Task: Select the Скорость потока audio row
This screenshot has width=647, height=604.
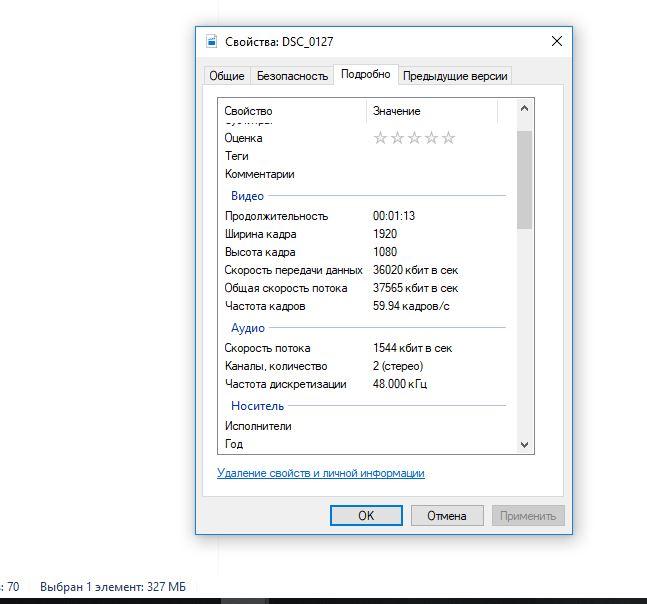Action: tap(366, 348)
